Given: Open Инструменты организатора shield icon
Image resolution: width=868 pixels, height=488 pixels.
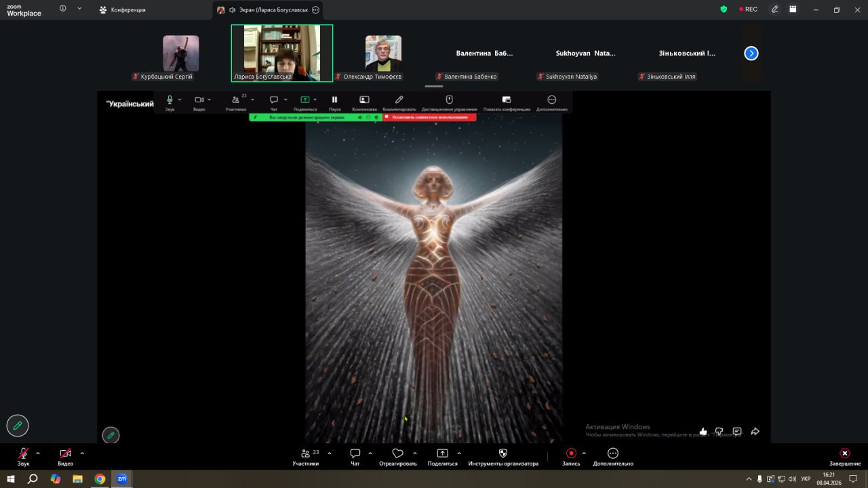Looking at the screenshot, I should pos(502,454).
